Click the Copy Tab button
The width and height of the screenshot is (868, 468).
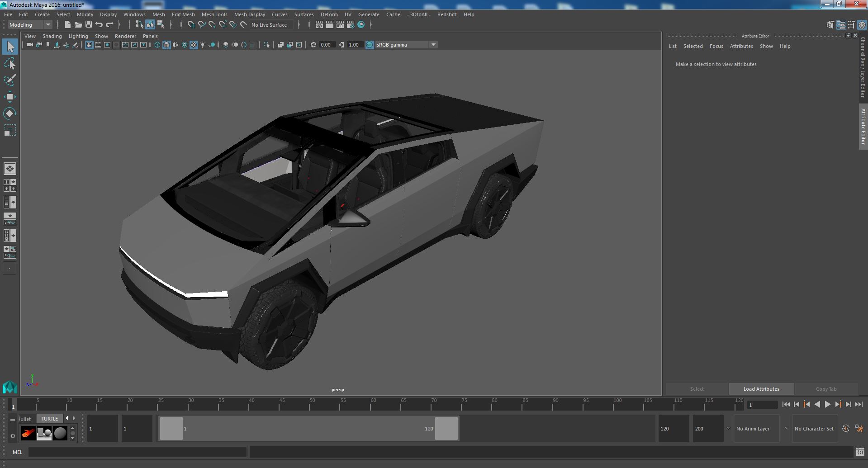(x=826, y=389)
